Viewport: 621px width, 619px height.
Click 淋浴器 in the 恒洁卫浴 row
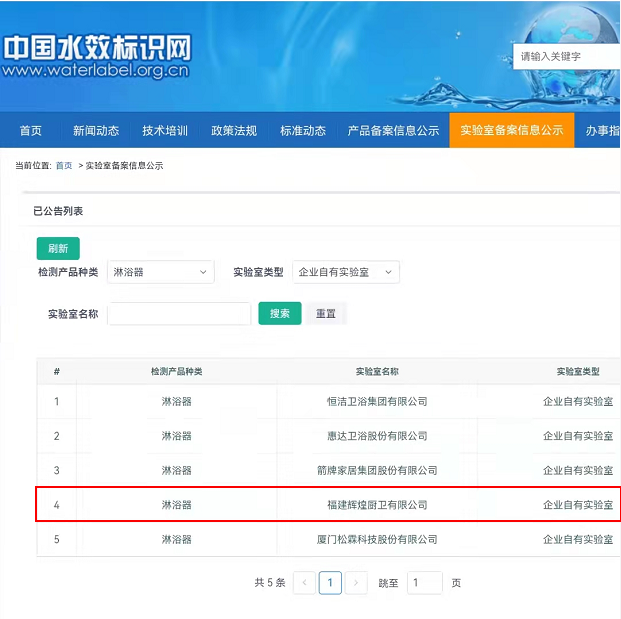point(177,402)
